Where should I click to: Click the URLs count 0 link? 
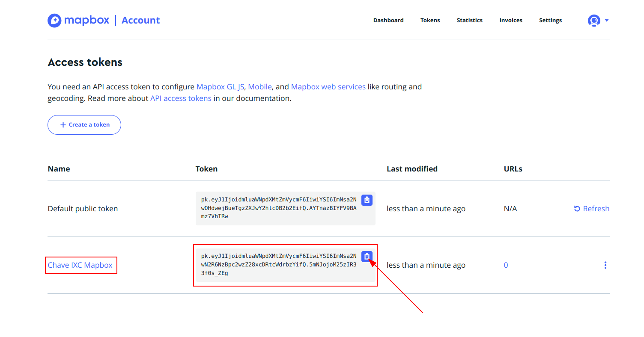click(x=506, y=265)
